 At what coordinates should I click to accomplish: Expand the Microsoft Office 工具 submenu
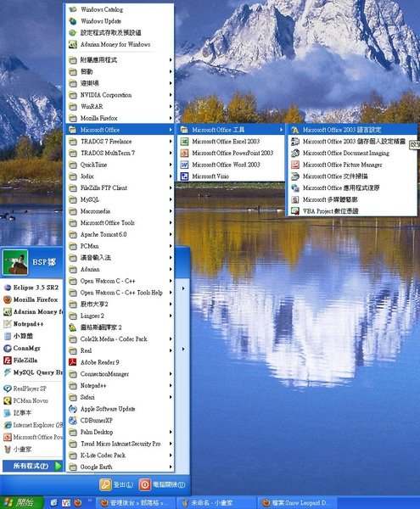click(x=231, y=130)
